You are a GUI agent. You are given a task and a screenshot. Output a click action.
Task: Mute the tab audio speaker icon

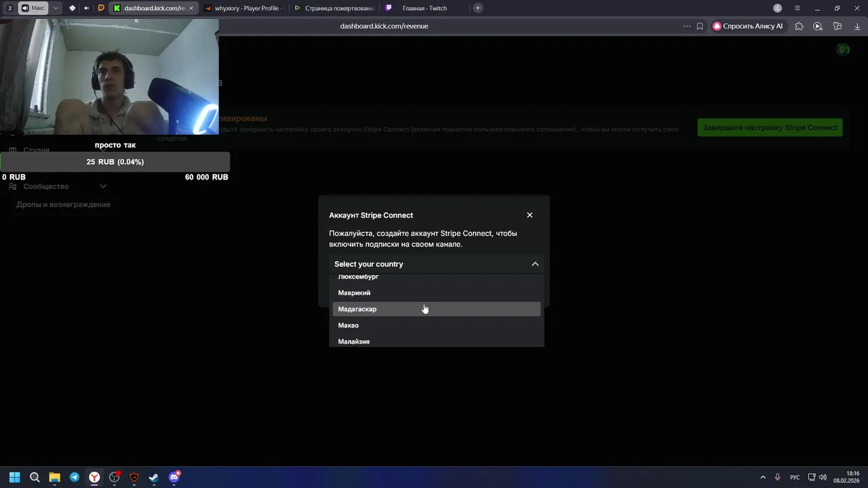point(86,8)
